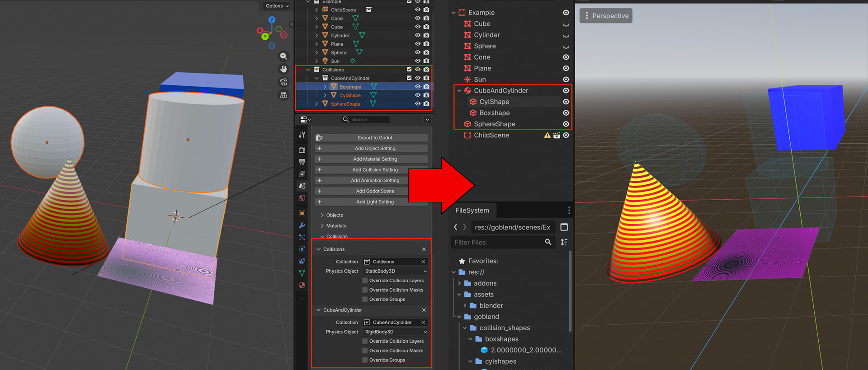Collapse the CubeAndCylinder node in Godot tree

(459, 91)
